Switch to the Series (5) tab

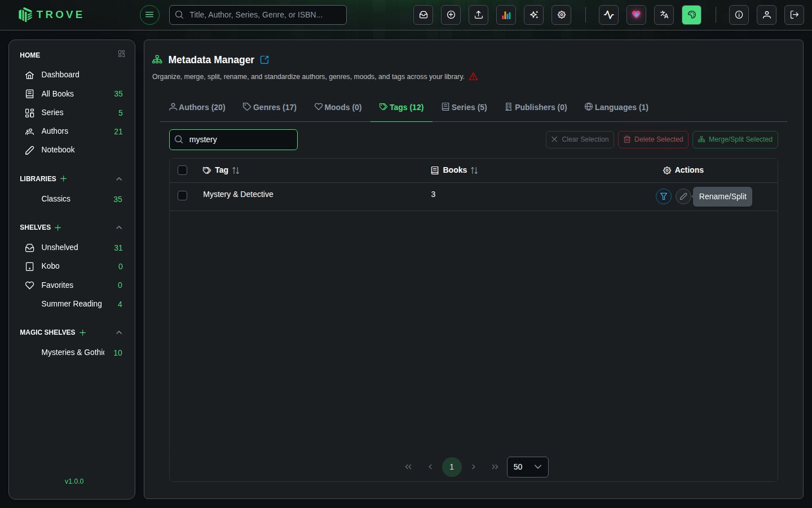click(x=464, y=107)
